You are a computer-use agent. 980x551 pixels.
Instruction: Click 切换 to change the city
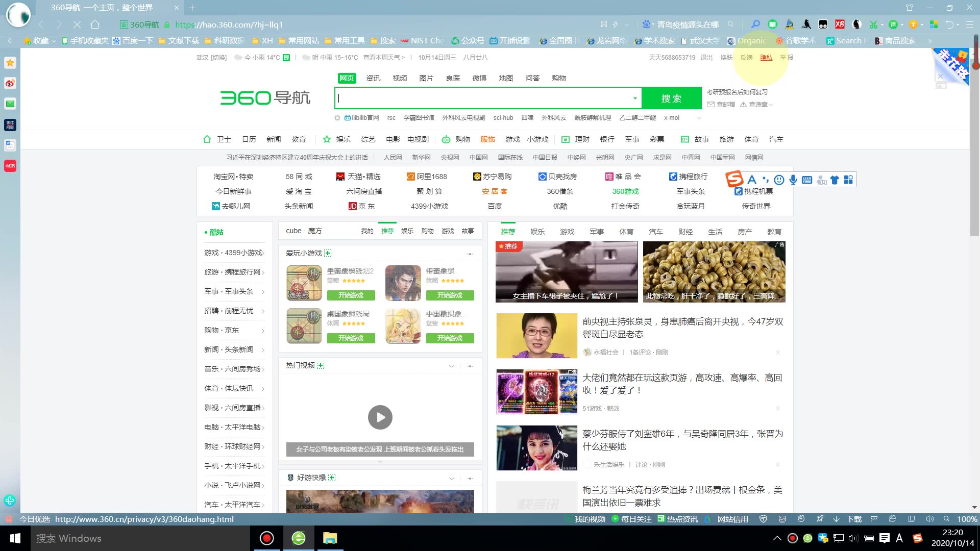tap(218, 58)
